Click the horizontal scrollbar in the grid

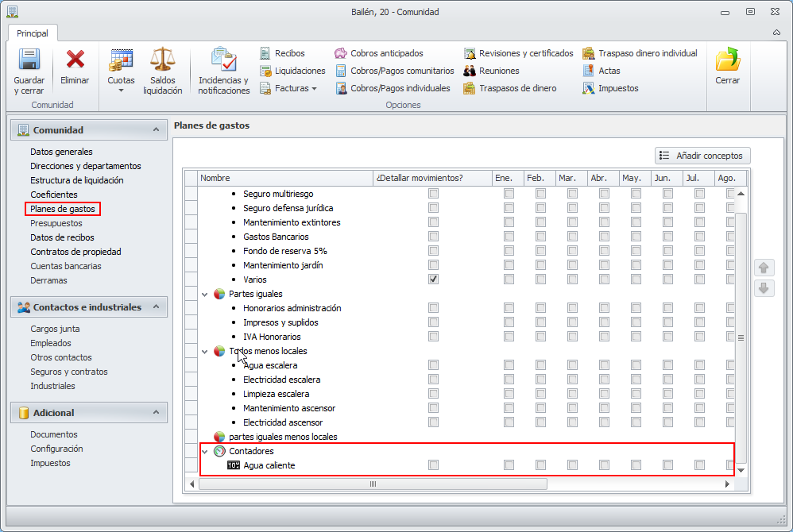coord(372,484)
